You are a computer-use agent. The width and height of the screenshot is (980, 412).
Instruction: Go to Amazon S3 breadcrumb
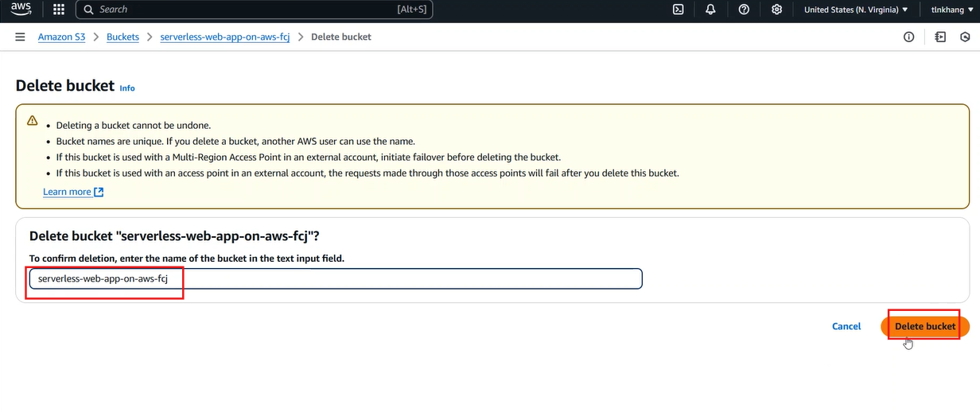click(x=61, y=37)
